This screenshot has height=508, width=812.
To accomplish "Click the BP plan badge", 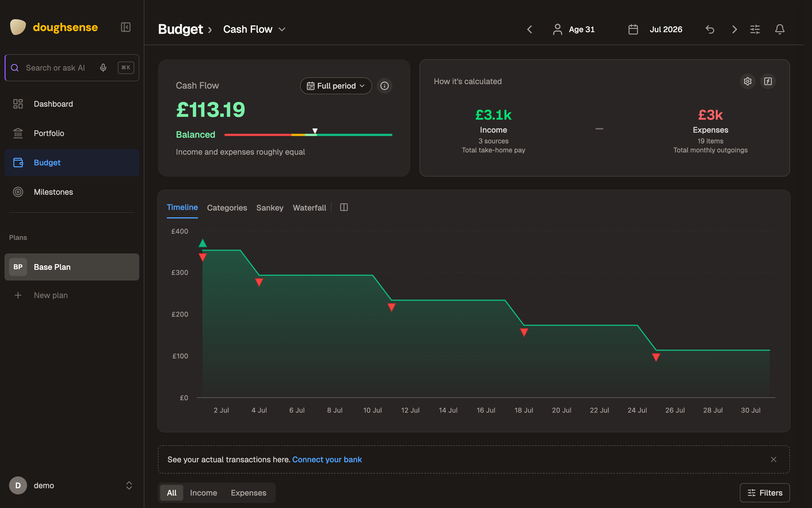I will [x=18, y=267].
